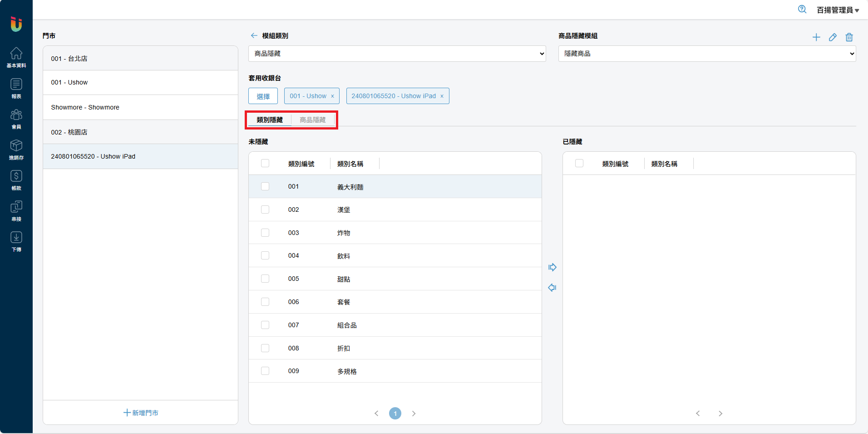Select the 類別隱藏 tab
The image size is (868, 434).
(x=270, y=120)
